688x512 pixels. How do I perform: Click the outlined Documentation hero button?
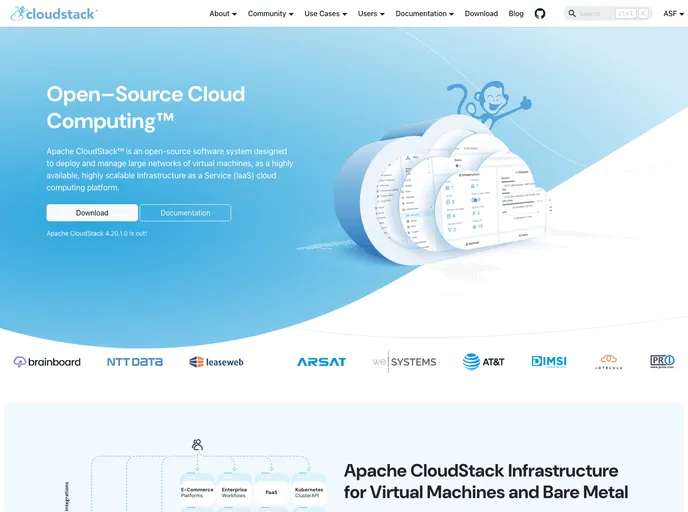click(x=185, y=213)
